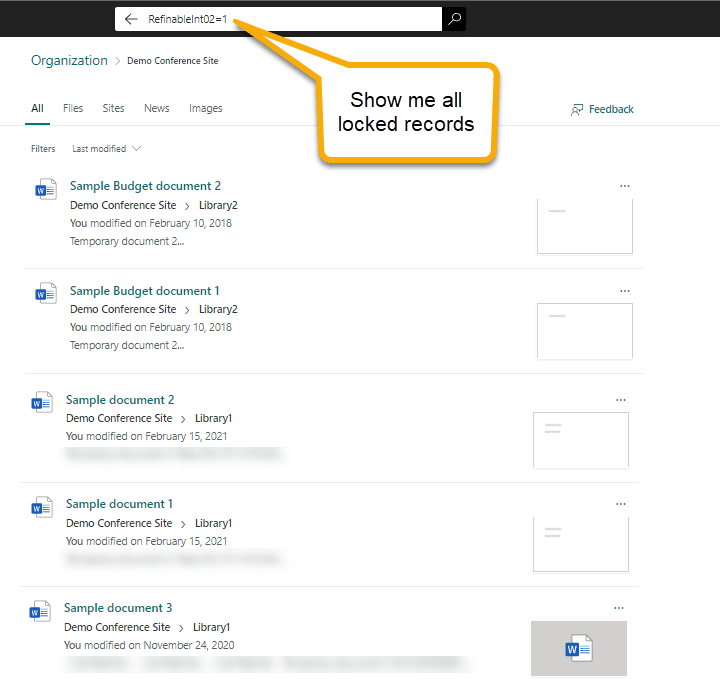Viewport: 720px width, 695px height.
Task: Open more options for Sample document 2
Action: (x=621, y=400)
